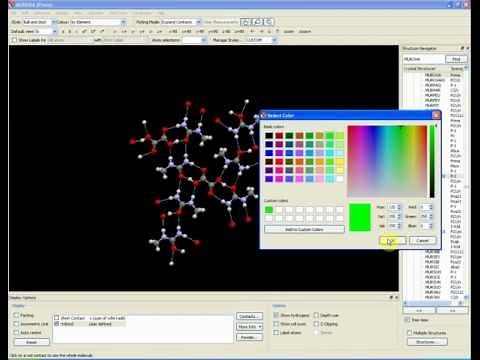Toggle Asymmetric Unit checkbox
The image size is (480, 360).
point(16,324)
